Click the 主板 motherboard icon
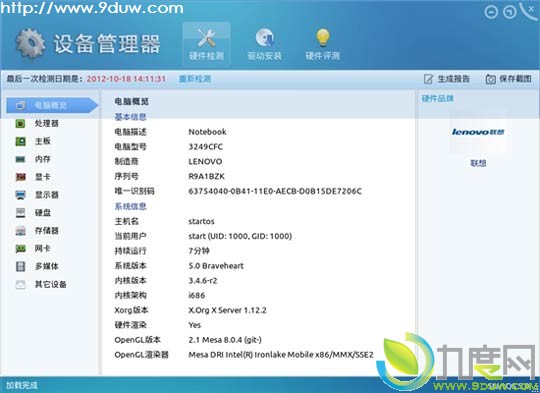This screenshot has height=393, width=540. [x=21, y=141]
